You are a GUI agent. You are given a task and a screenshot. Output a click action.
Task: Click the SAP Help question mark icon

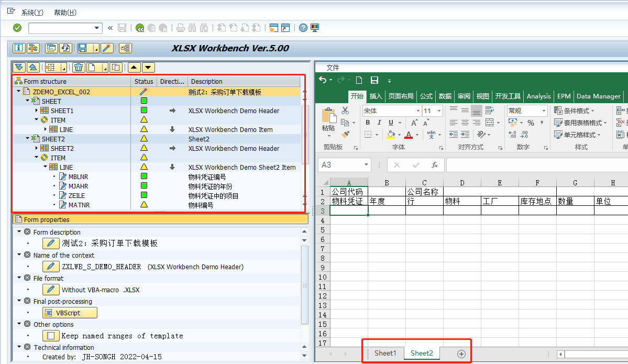point(303,28)
